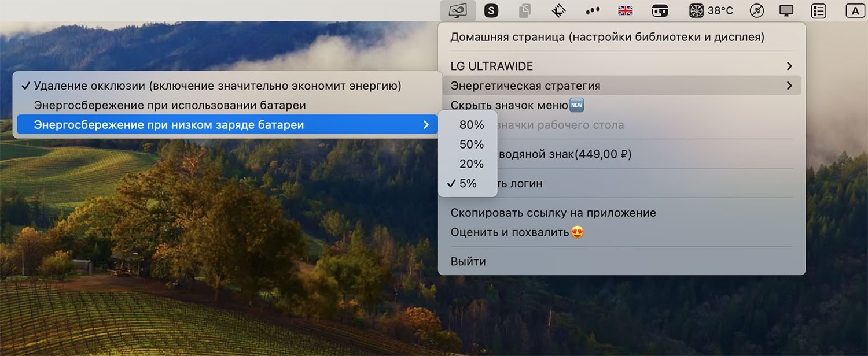This screenshot has width=868, height=356.
Task: Click the list-style Control Center icon
Action: pos(818,10)
